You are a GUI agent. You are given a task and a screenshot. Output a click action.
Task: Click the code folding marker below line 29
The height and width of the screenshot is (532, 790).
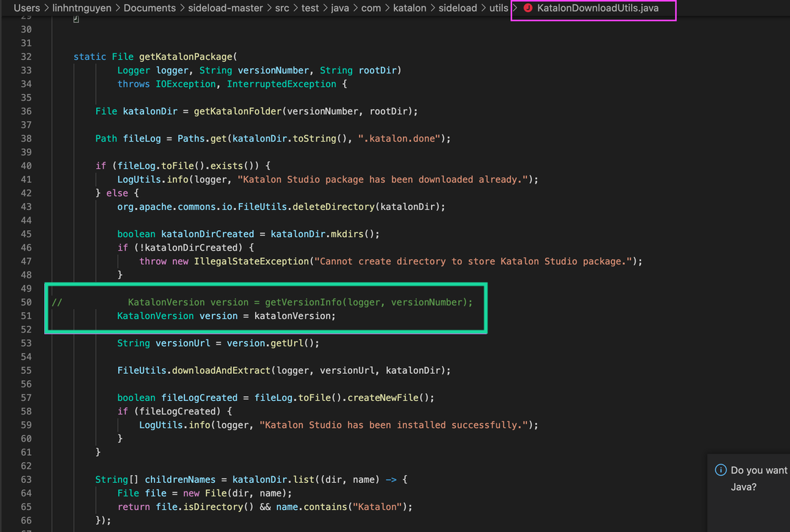[76, 19]
